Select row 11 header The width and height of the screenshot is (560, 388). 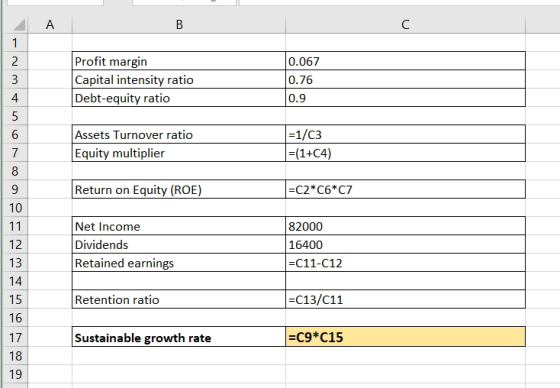click(15, 226)
